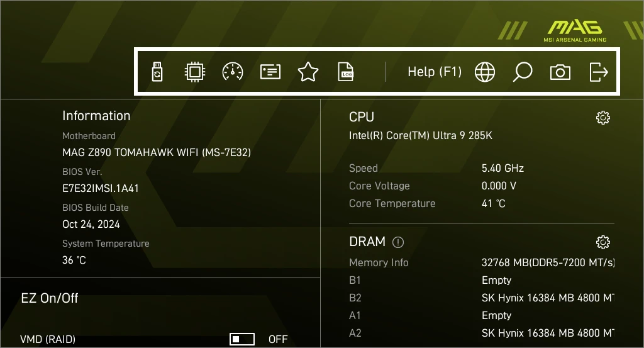Open the settings card panel icon

(270, 72)
